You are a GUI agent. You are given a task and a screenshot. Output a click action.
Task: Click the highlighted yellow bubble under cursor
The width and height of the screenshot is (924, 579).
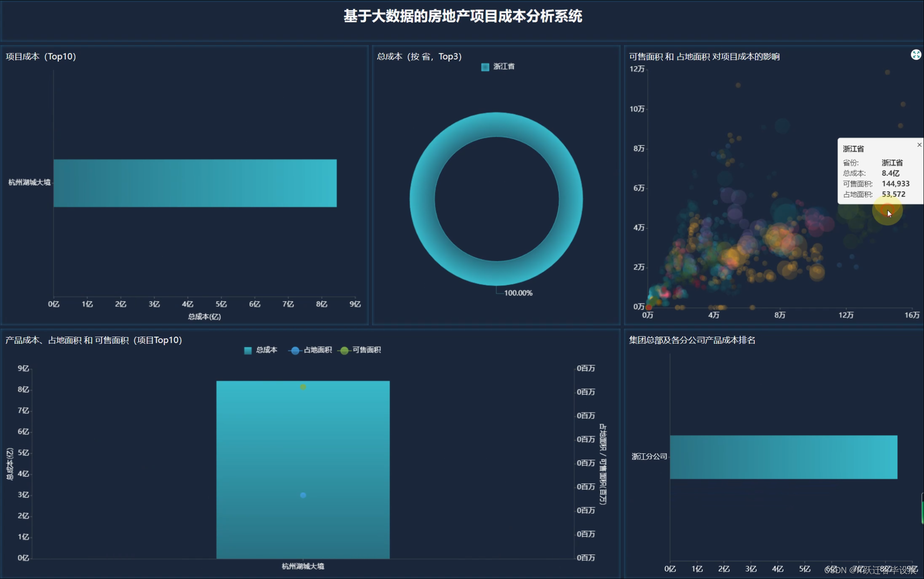(887, 210)
